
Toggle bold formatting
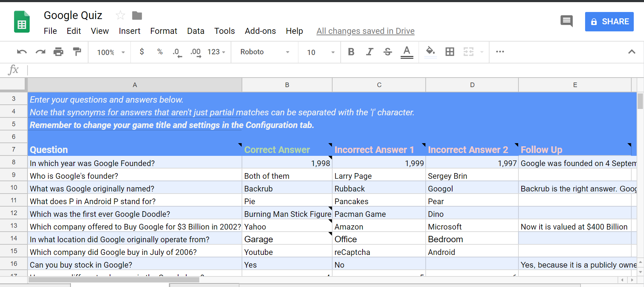point(351,52)
